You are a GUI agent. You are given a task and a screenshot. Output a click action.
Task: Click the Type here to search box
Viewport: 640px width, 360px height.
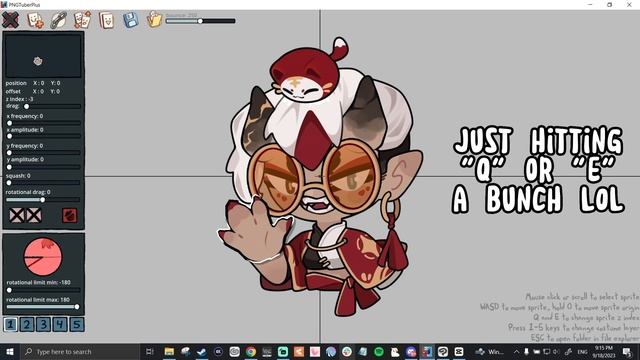pyautogui.click(x=80, y=351)
